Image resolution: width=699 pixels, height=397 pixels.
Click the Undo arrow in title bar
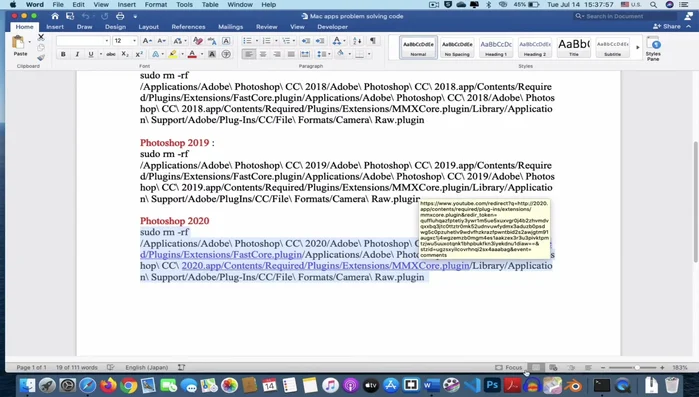pos(85,16)
